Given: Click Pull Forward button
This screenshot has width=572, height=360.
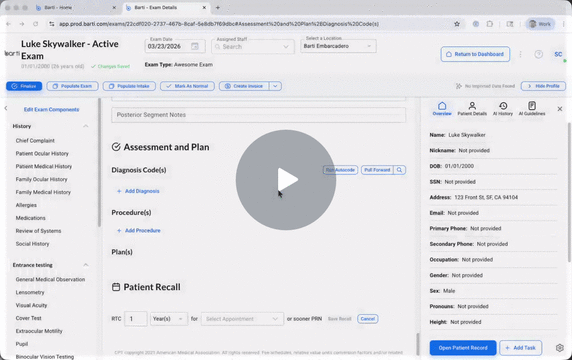Looking at the screenshot, I should (x=377, y=170).
